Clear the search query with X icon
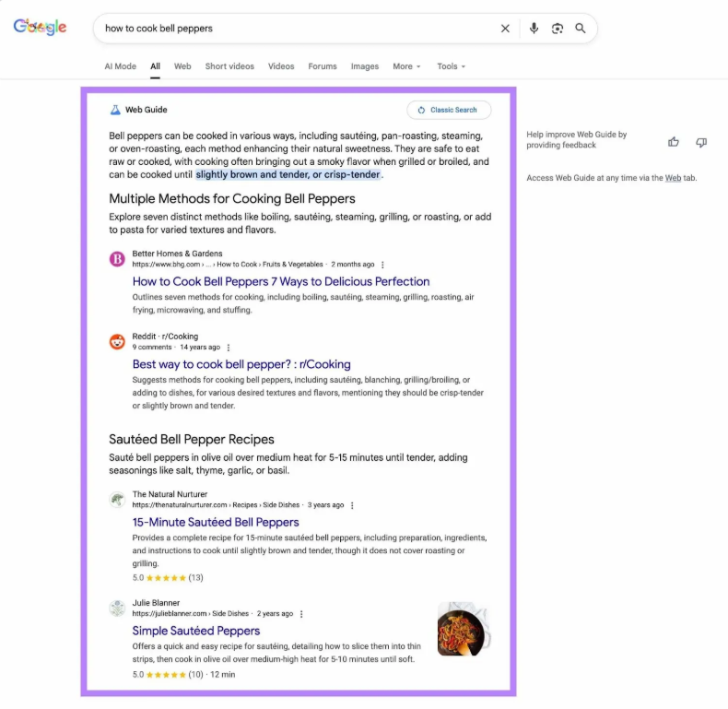This screenshot has height=709, width=728. pyautogui.click(x=505, y=29)
